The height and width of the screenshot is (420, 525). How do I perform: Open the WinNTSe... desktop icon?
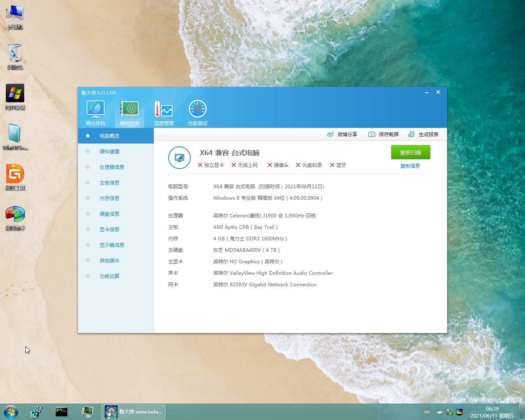coord(15,137)
